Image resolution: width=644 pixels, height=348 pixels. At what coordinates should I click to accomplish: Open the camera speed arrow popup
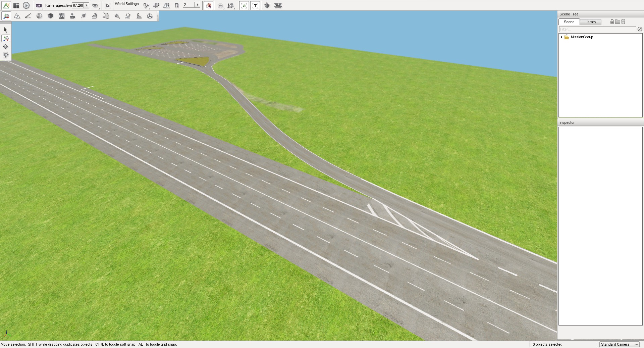(87, 5)
